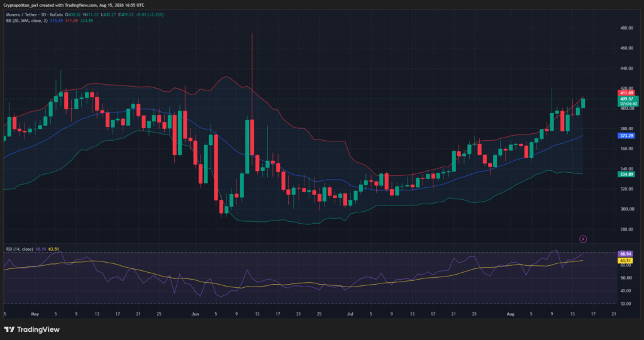Click the purple 68.94 value in RSI legend
644x340 pixels.
(41, 250)
